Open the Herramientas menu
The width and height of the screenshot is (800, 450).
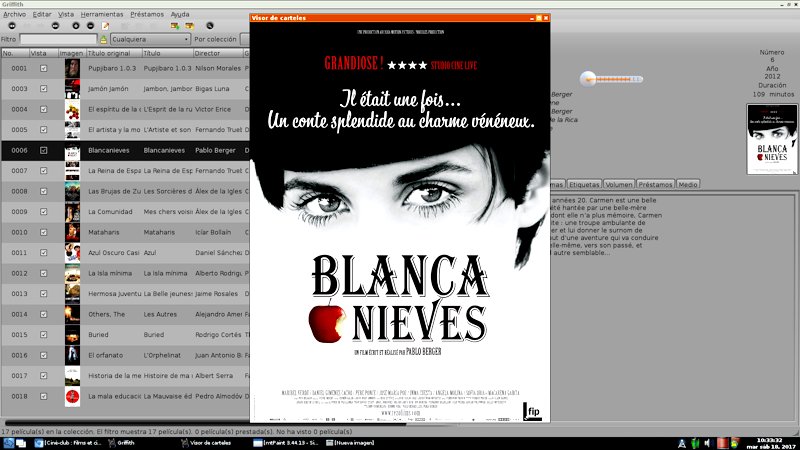pos(102,14)
